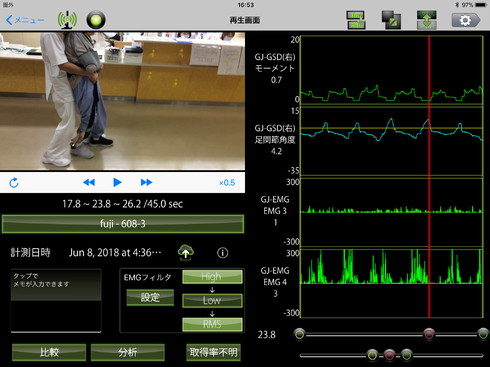
Task: Play the recorded video
Action: point(117,182)
